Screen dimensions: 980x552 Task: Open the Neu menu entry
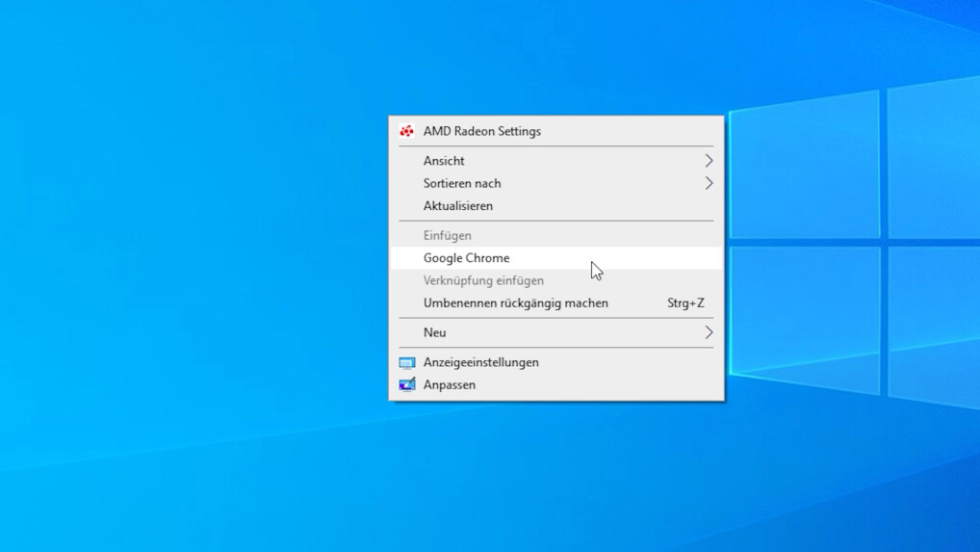tap(435, 332)
